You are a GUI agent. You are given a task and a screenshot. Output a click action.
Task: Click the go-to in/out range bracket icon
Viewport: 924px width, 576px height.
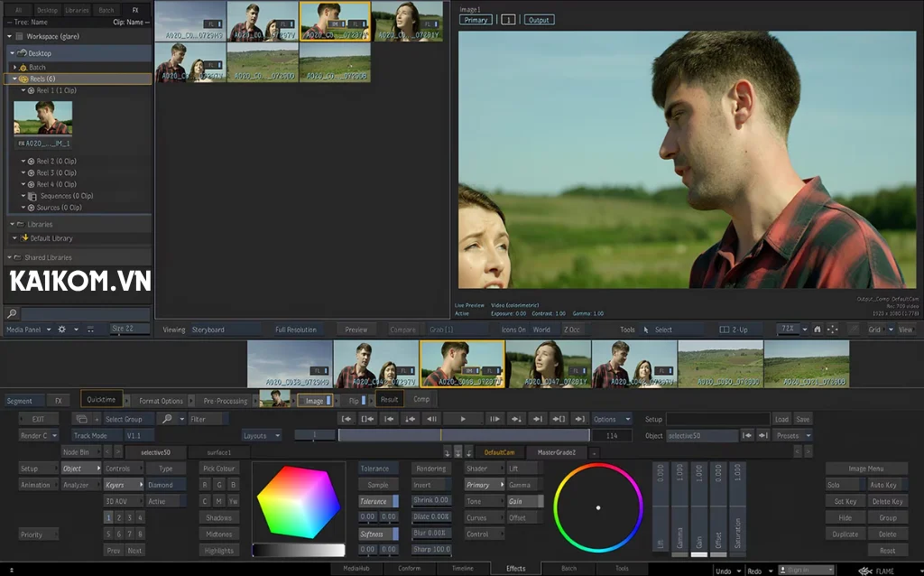tap(367, 419)
